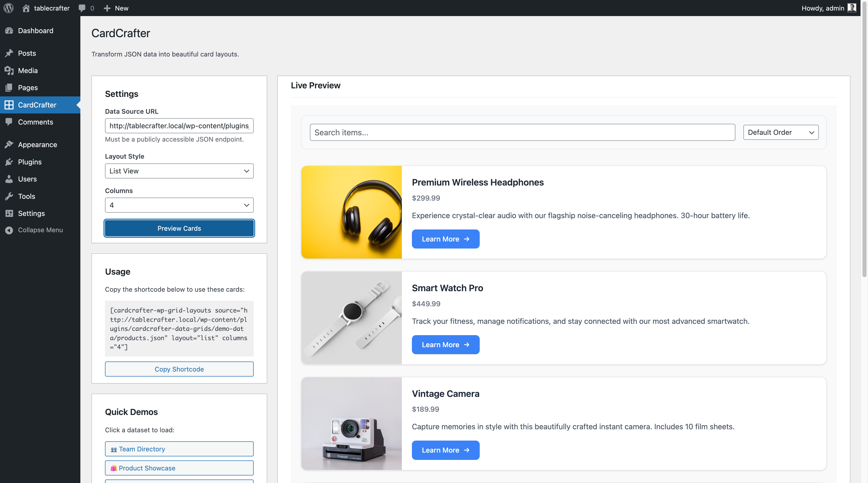Open the Layout Style dropdown
This screenshot has height=483, width=868.
(x=179, y=171)
